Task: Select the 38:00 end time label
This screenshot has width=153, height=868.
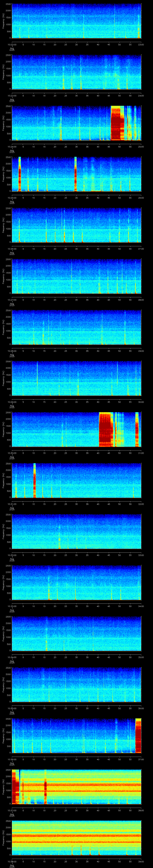Action: pyautogui.click(x=141, y=810)
